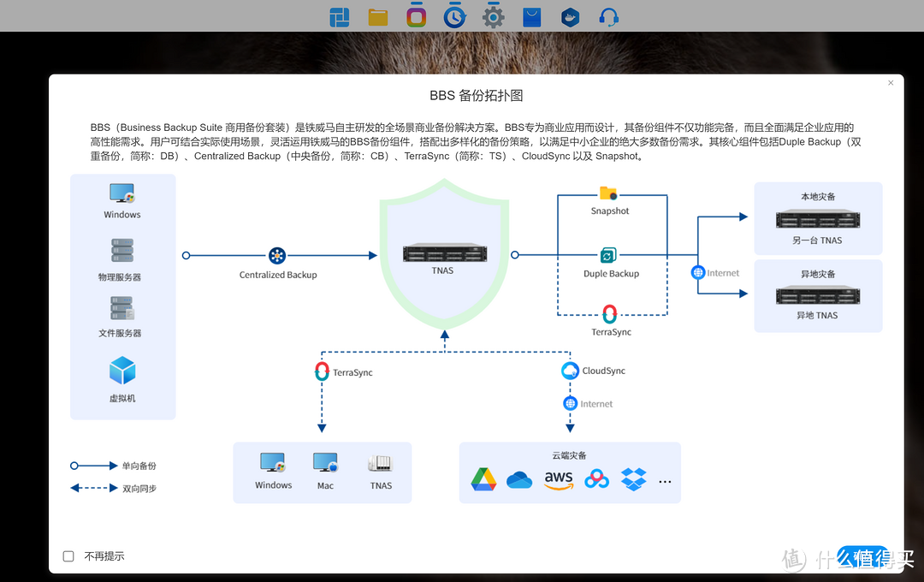
Task: Open the gear settings icon in the top toolbar
Action: 493,15
